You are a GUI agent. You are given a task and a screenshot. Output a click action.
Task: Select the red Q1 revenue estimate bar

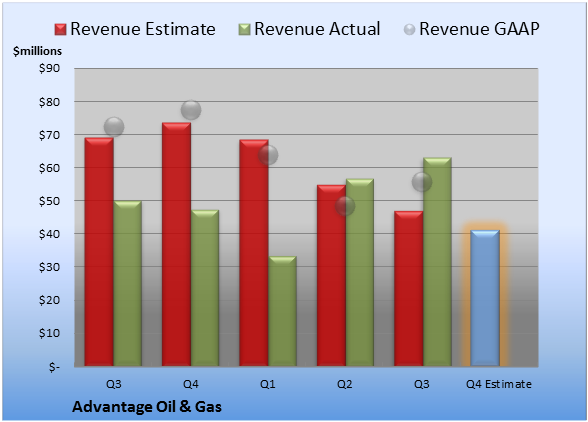tap(254, 253)
